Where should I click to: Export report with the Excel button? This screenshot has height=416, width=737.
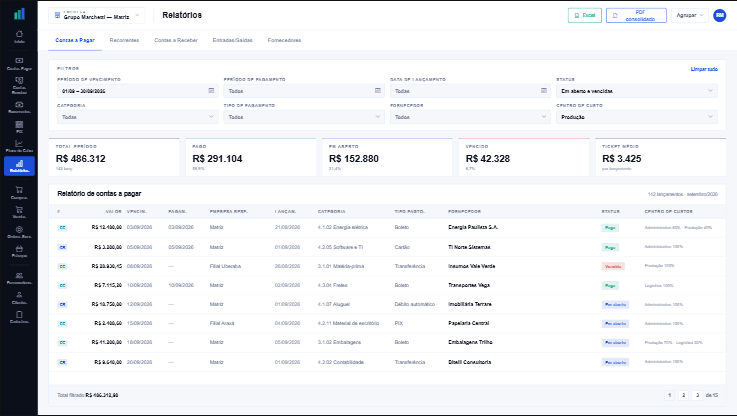(x=585, y=15)
